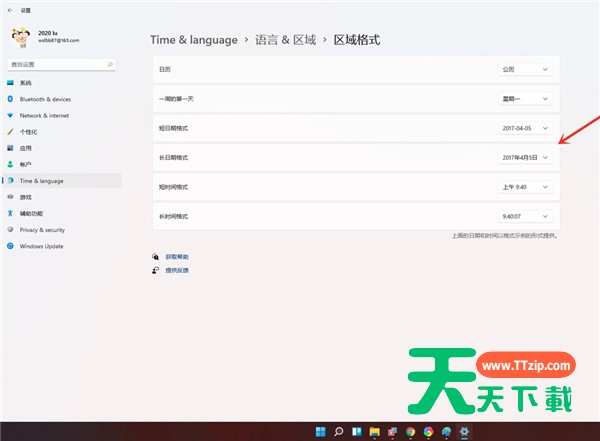Open Bluetooth & devices settings
This screenshot has height=441, width=600.
point(61,99)
